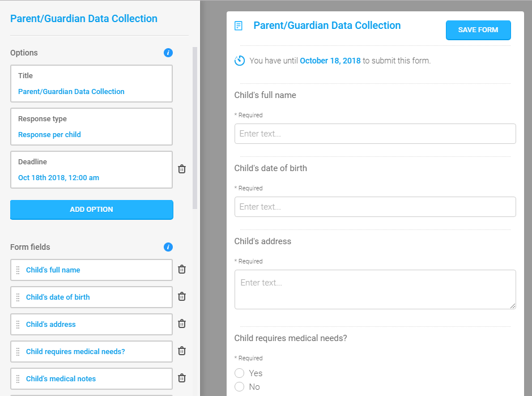Select the Yes radio option

pyautogui.click(x=239, y=373)
